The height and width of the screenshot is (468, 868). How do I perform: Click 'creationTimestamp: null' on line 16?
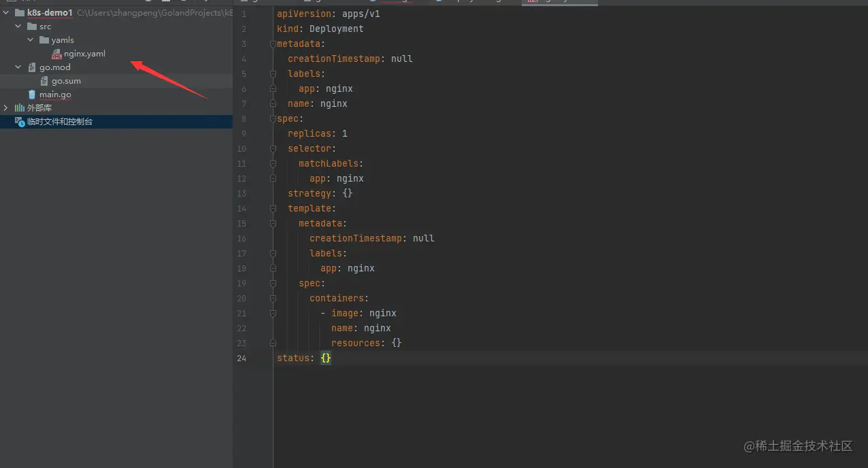pos(372,238)
